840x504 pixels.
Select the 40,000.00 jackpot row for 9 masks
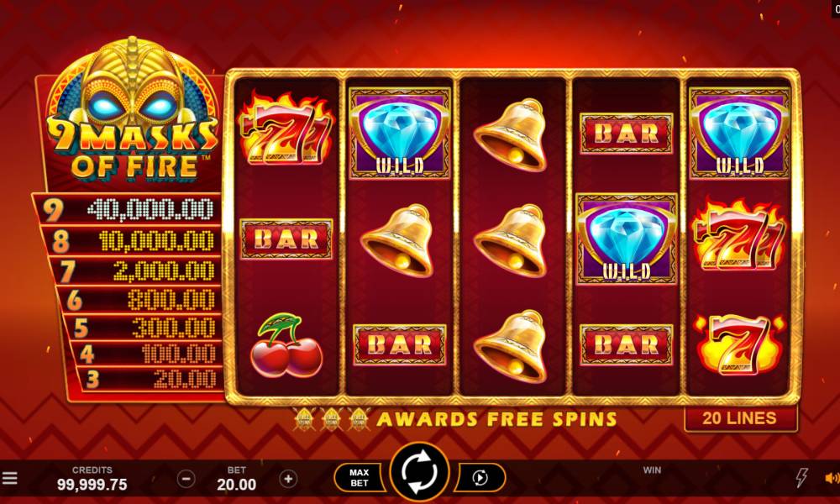tap(128, 209)
